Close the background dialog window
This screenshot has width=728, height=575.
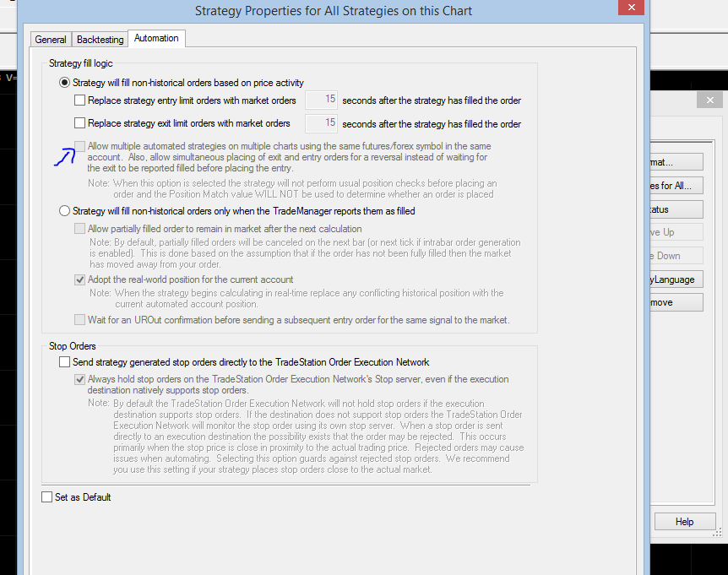pyautogui.click(x=710, y=100)
